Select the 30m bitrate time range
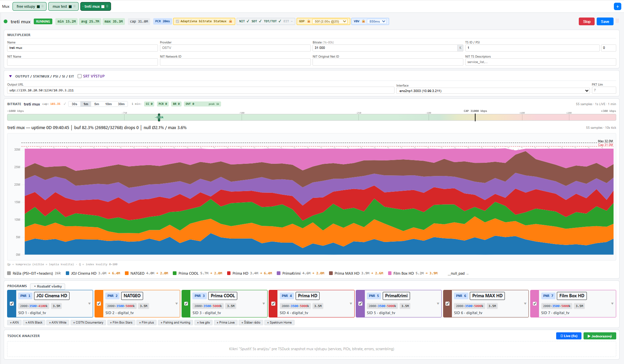624x364 pixels. 121,104
